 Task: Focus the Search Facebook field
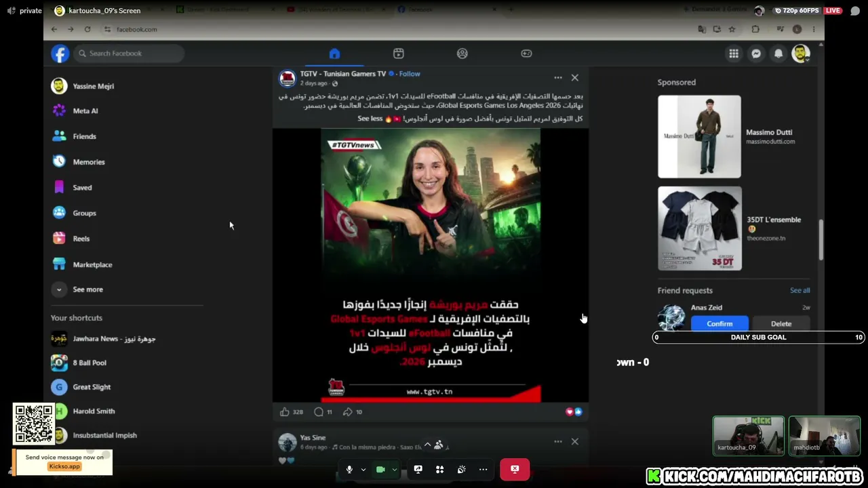coord(130,54)
